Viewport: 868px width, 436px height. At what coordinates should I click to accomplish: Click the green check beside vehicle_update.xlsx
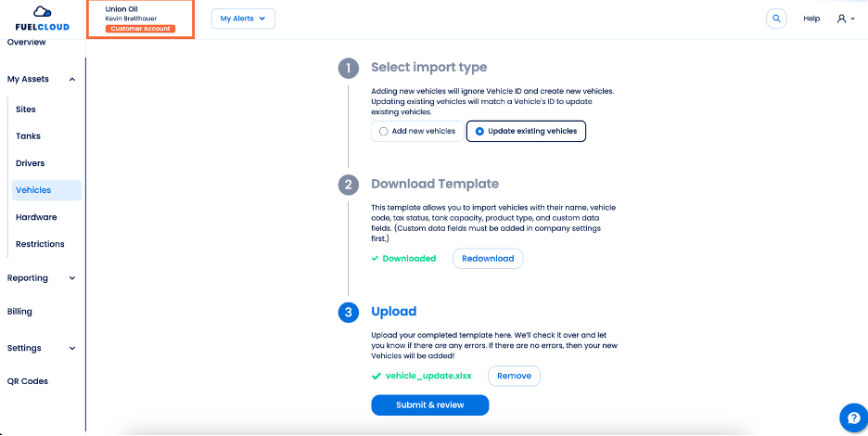click(376, 376)
